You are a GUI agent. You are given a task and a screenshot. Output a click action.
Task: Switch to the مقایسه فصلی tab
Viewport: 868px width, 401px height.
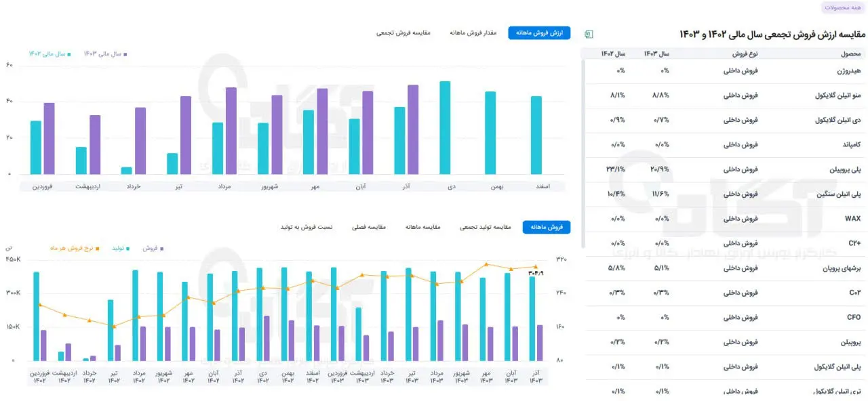pos(369,227)
